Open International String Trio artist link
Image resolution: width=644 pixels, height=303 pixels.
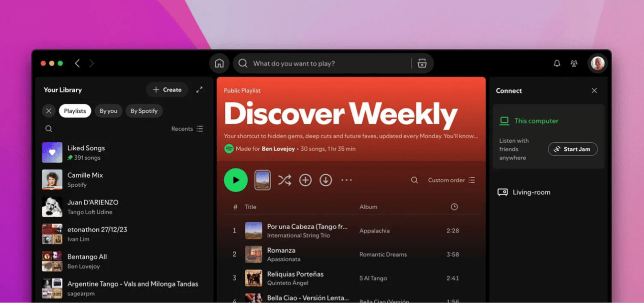[x=299, y=236]
